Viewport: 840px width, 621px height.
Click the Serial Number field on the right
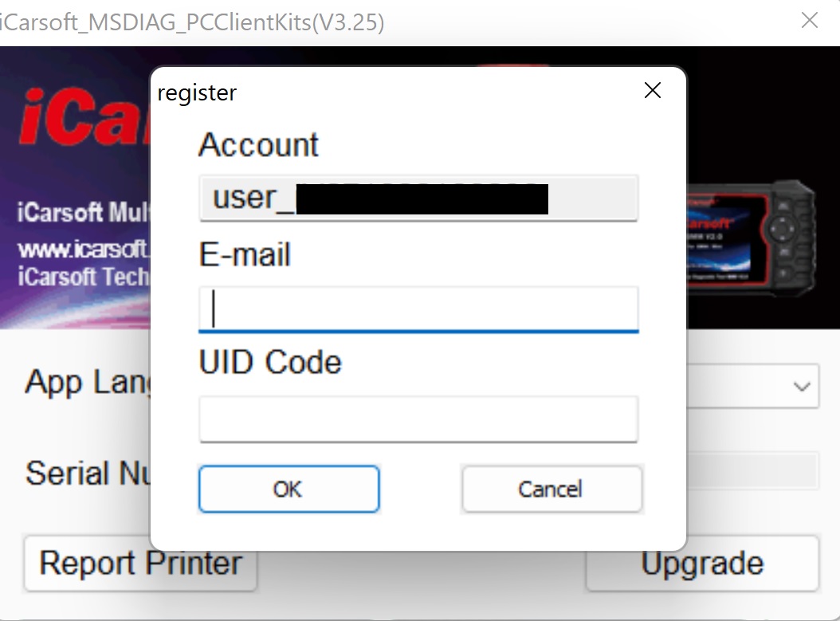click(752, 471)
